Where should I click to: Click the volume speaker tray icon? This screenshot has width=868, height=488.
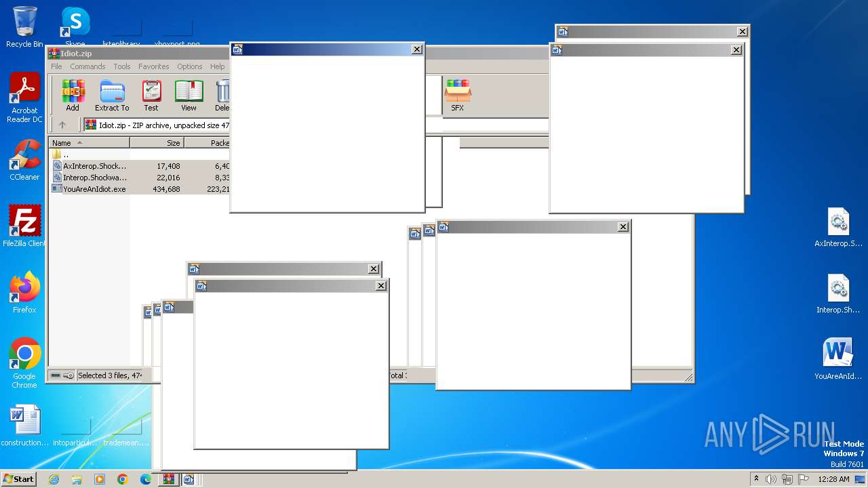[x=771, y=479]
